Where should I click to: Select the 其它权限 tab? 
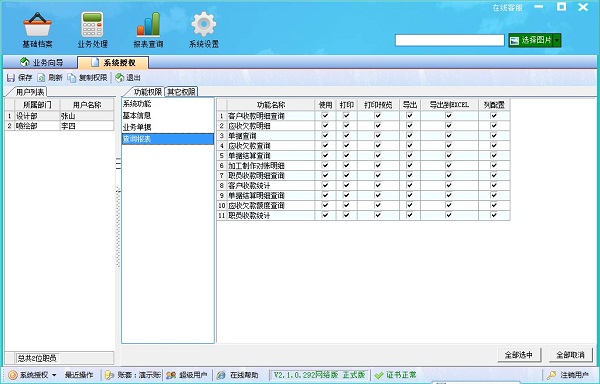(181, 92)
